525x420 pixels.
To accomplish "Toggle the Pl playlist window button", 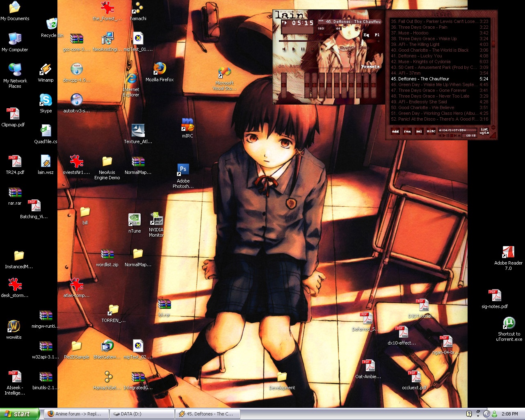I will 377,35.
